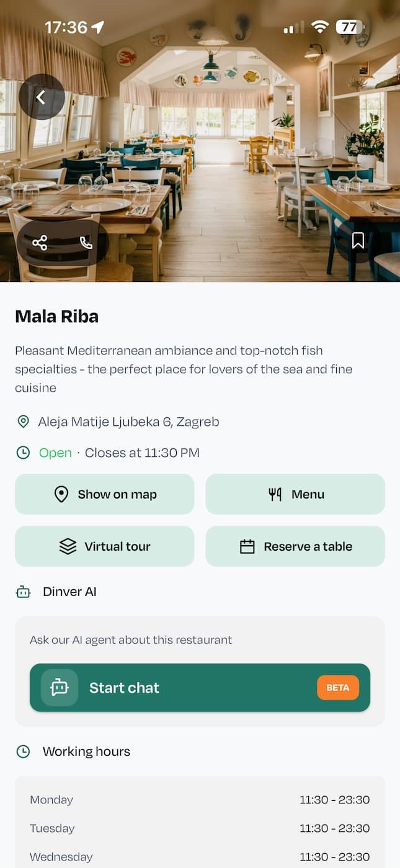Tap the Dinver AI robot icon
400x868 pixels.
[22, 592]
